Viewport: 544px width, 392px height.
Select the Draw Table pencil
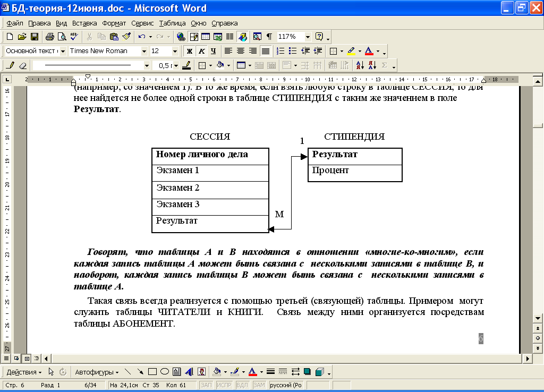pyautogui.click(x=11, y=65)
